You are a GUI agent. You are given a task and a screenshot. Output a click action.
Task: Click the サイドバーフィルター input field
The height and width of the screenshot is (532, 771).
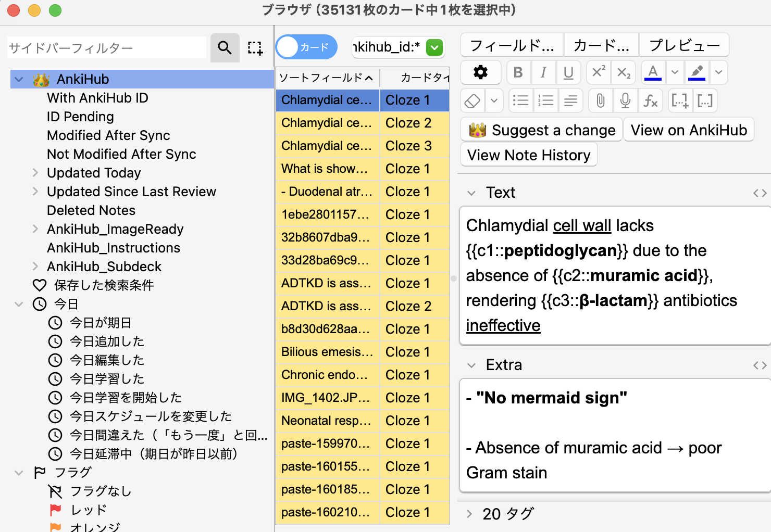point(107,48)
